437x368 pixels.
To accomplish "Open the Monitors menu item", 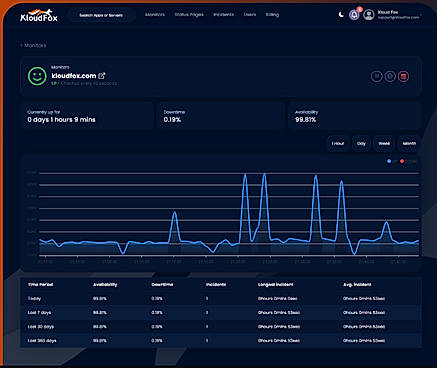I will click(155, 15).
